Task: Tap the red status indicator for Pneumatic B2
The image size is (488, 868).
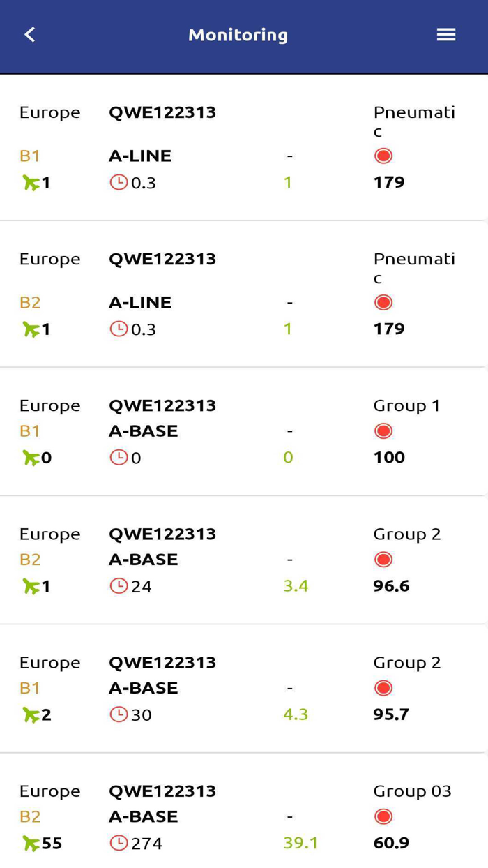Action: (x=383, y=302)
